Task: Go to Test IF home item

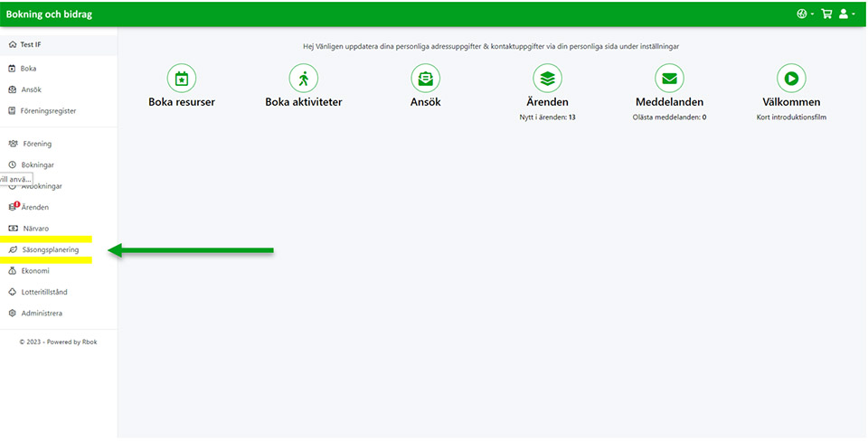Action: pyautogui.click(x=31, y=44)
